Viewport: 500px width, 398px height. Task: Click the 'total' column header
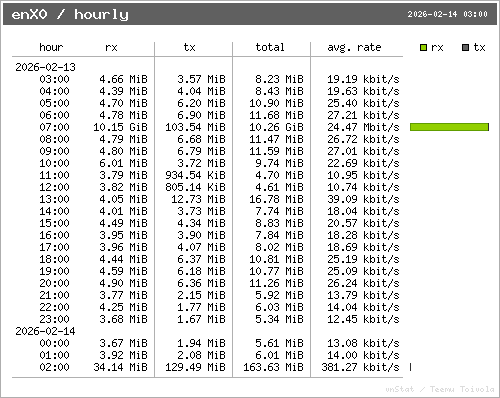coord(270,47)
